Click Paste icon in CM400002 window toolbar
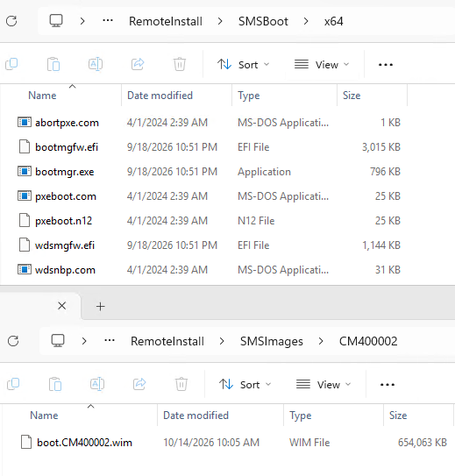This screenshot has width=455, height=476. click(x=55, y=384)
